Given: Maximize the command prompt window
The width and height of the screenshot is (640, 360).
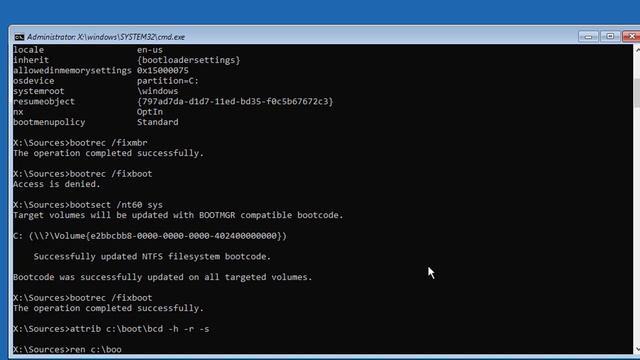Looking at the screenshot, I should pyautogui.click(x=610, y=36).
